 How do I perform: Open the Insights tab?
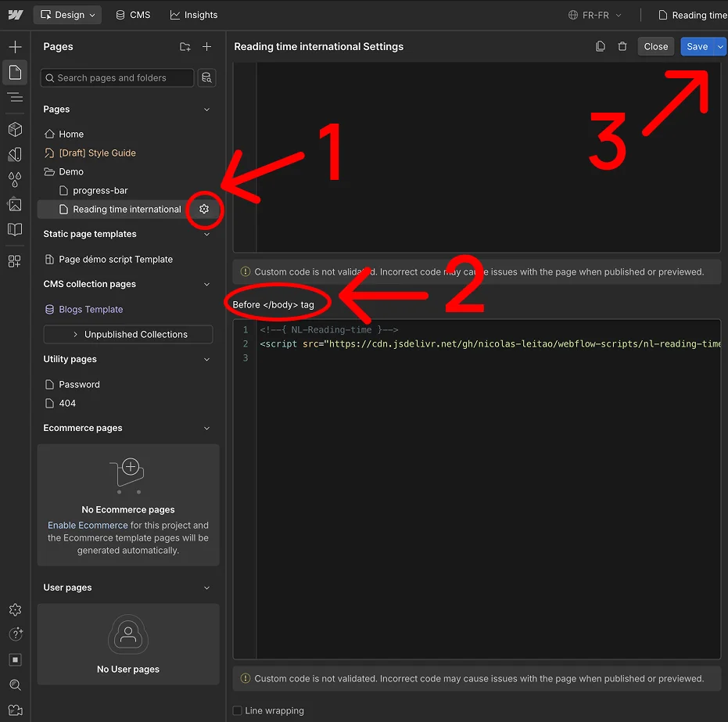[x=193, y=14]
